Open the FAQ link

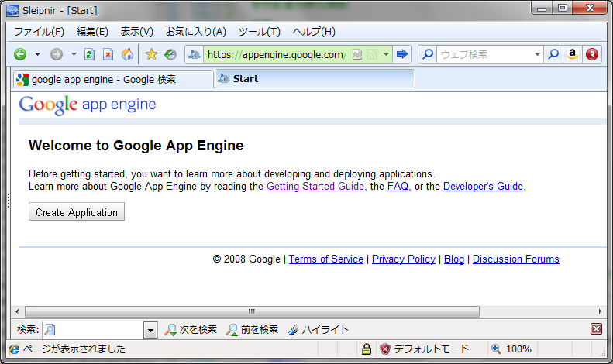[x=398, y=187]
